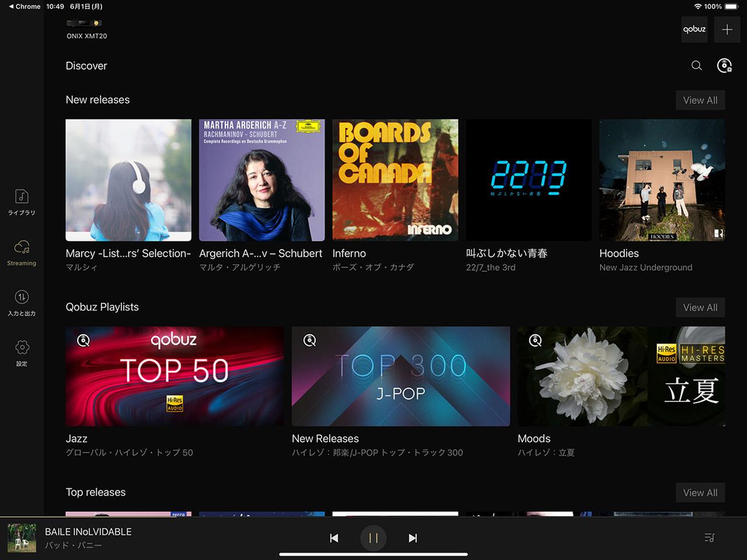The height and width of the screenshot is (560, 747).
Task: Click the artist ボーズ・オブ・カナダ
Action: pos(373,267)
